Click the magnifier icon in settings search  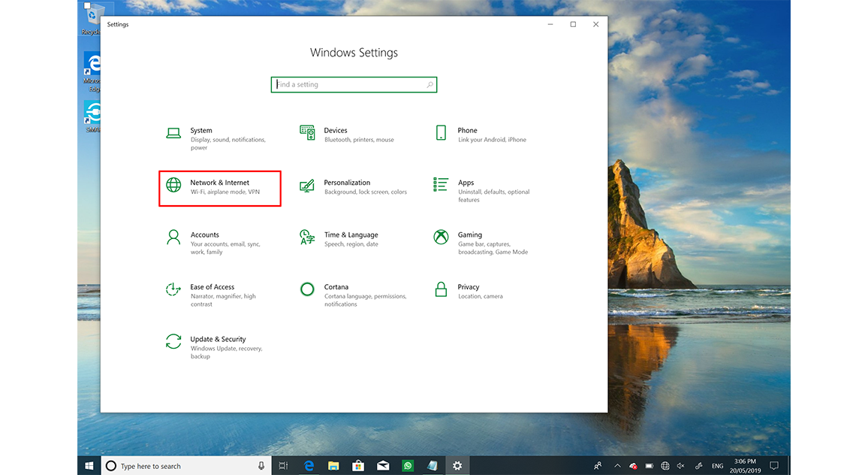click(429, 85)
